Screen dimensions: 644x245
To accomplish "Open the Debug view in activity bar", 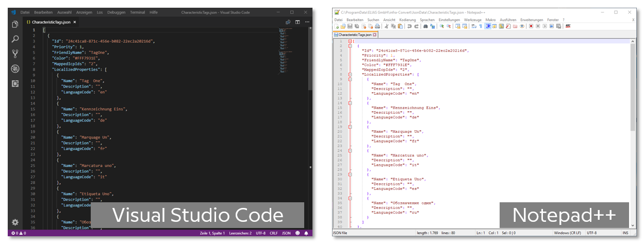I will [x=15, y=68].
